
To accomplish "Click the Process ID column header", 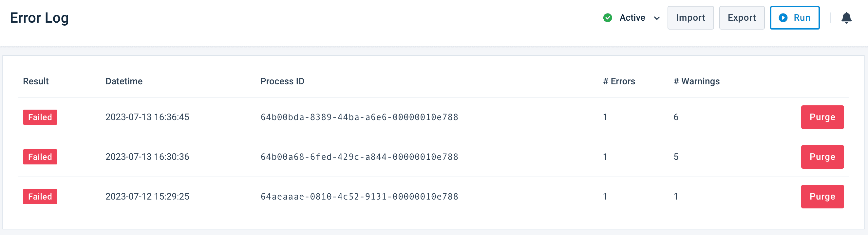I will (282, 81).
